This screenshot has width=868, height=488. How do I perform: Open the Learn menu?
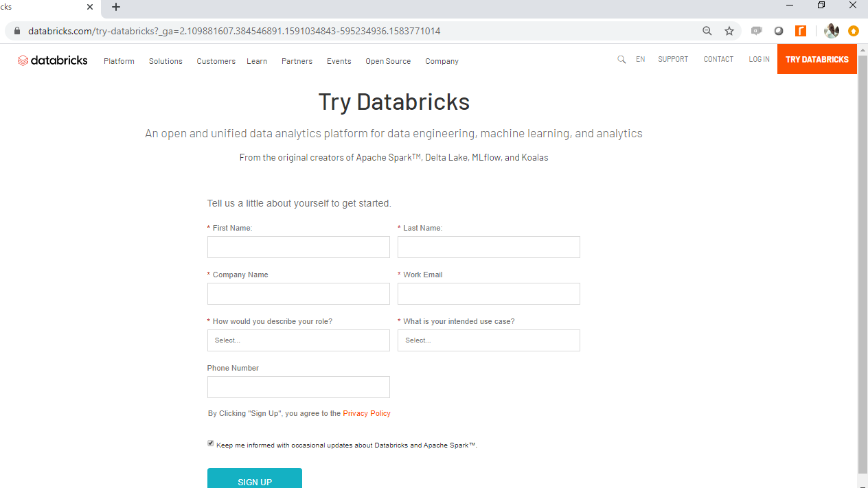click(257, 61)
